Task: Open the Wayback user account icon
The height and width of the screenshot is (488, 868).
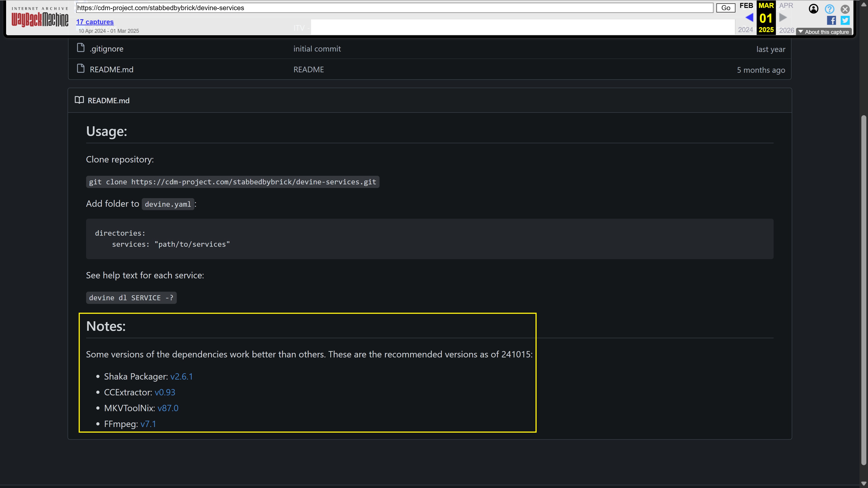Action: click(x=814, y=9)
